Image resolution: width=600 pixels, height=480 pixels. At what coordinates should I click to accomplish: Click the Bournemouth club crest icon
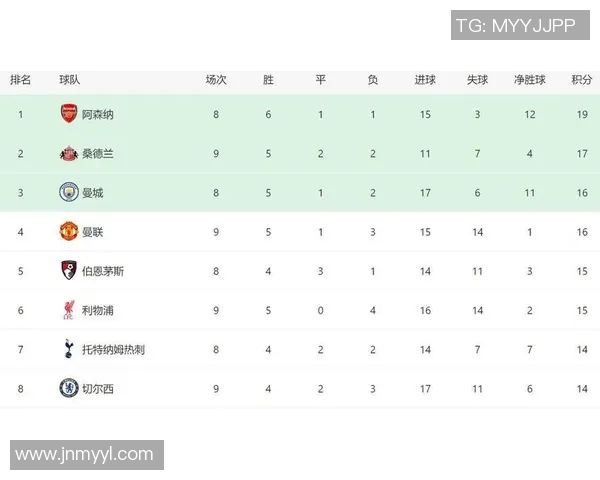click(x=68, y=270)
